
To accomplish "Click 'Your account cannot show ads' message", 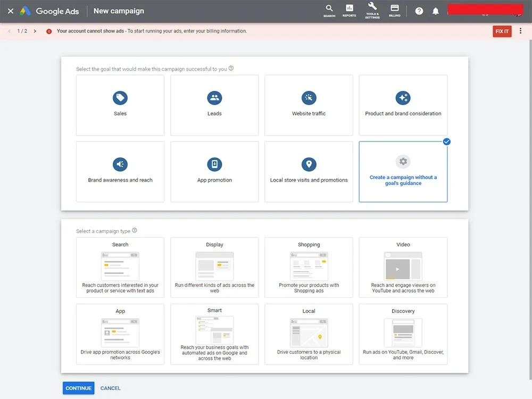I will (x=152, y=31).
